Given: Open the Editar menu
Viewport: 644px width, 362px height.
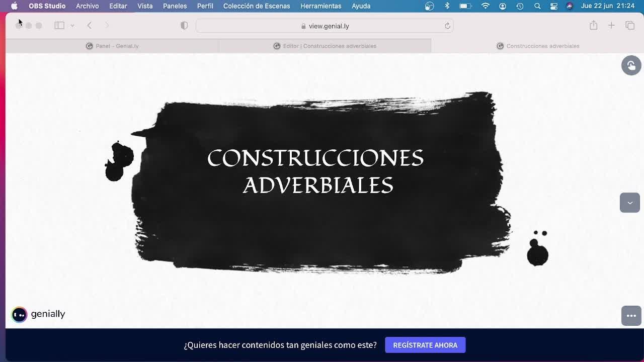Looking at the screenshot, I should click(x=118, y=6).
